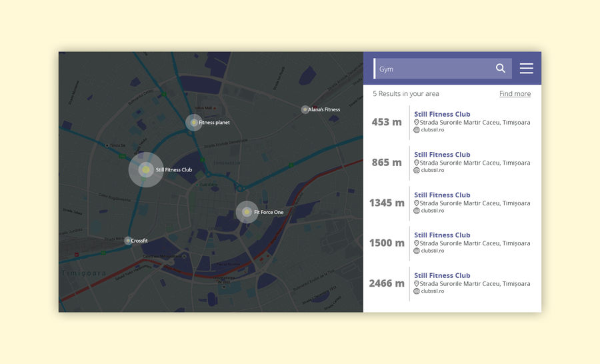600x364 pixels.
Task: Click location pin icon in 1345 m result
Action: point(416,203)
